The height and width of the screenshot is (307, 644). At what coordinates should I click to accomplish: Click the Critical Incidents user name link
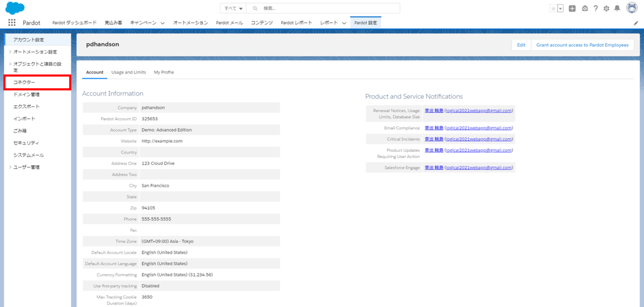pyautogui.click(x=434, y=139)
